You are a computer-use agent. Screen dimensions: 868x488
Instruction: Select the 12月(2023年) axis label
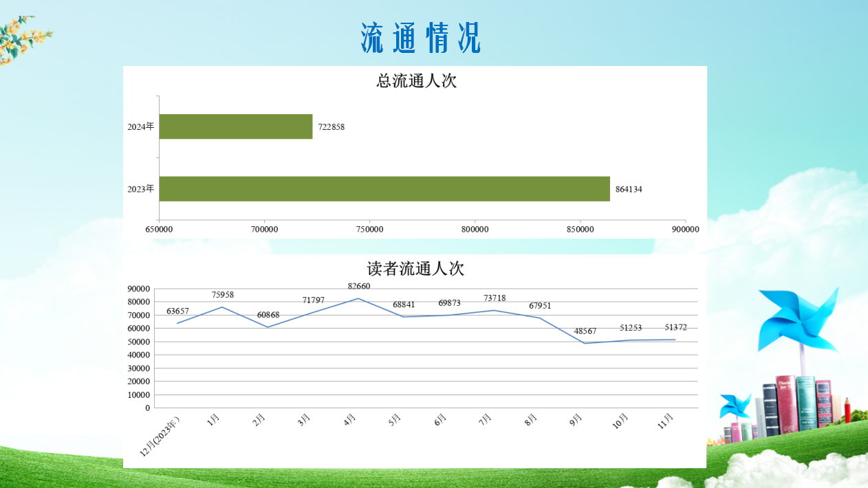(160, 435)
